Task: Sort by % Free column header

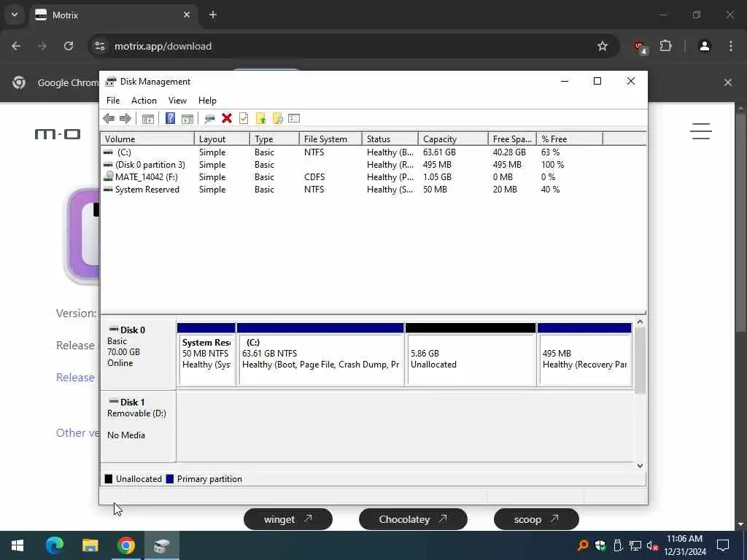Action: point(570,139)
